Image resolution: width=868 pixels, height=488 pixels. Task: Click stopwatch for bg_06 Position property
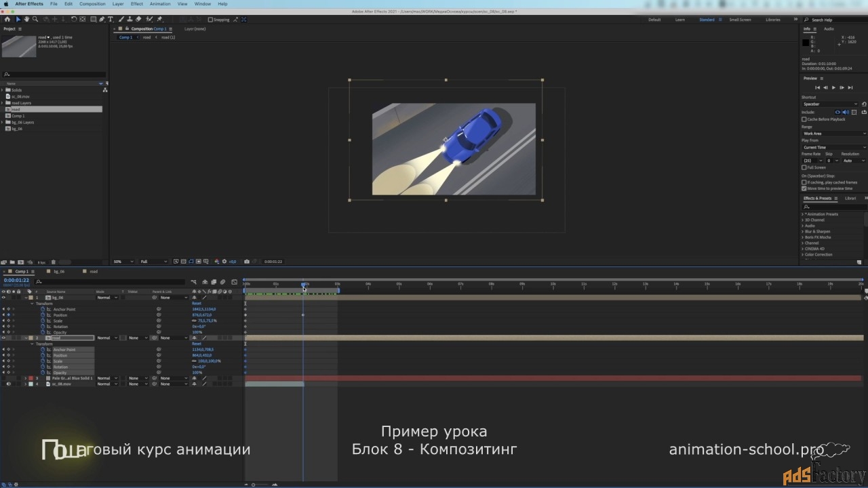42,315
